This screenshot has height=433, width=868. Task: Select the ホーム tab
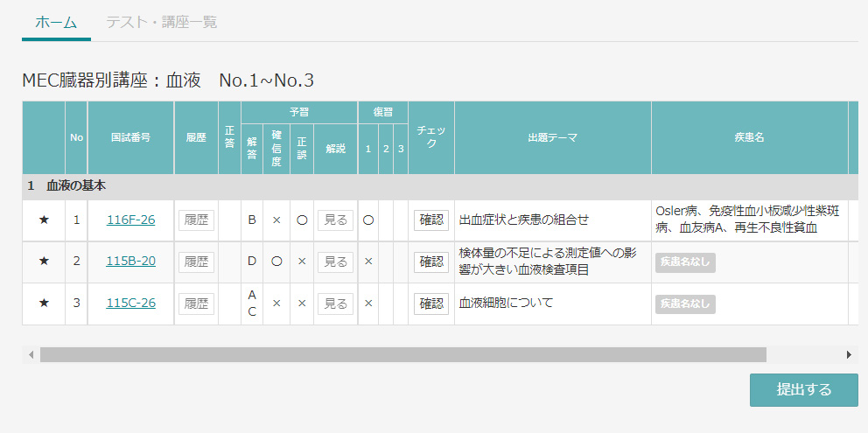[x=56, y=22]
